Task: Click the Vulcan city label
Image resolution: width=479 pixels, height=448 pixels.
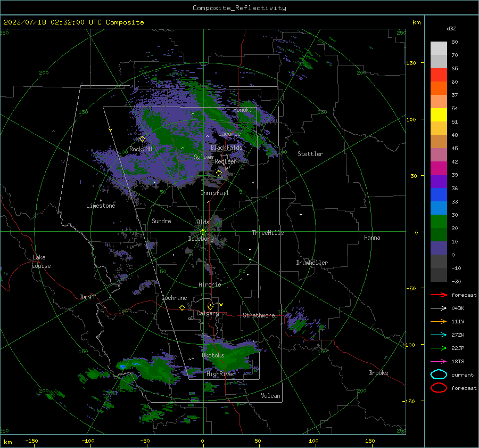Action: 270,396
